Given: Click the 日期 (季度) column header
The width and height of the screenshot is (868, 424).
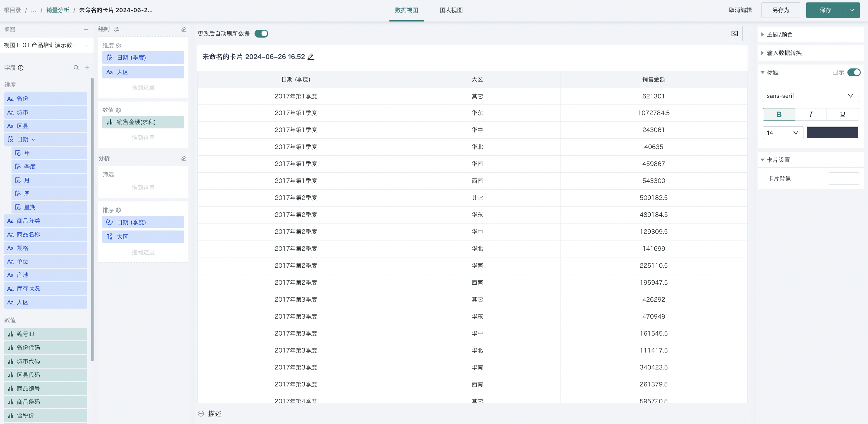Looking at the screenshot, I should pos(295,79).
